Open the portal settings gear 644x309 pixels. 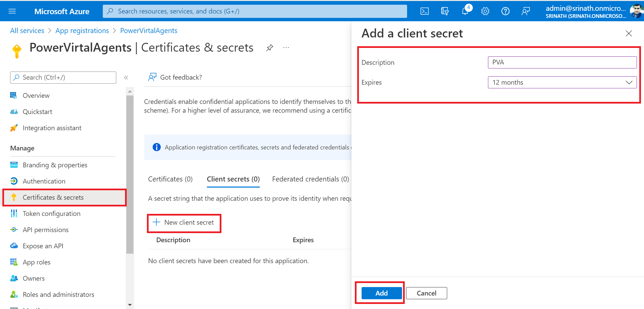pos(485,11)
